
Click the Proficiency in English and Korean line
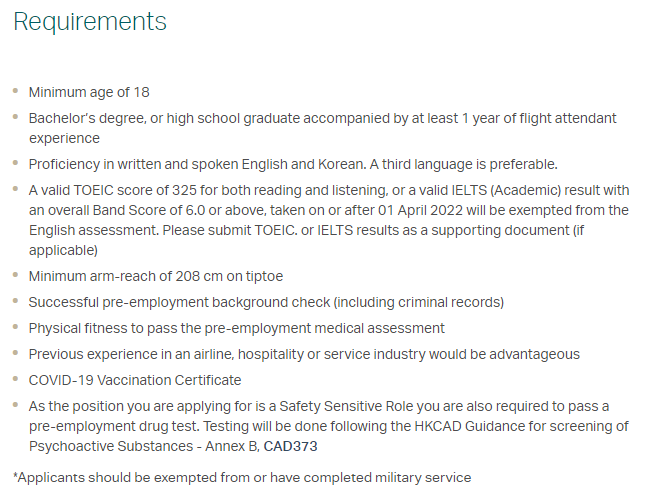[293, 164]
